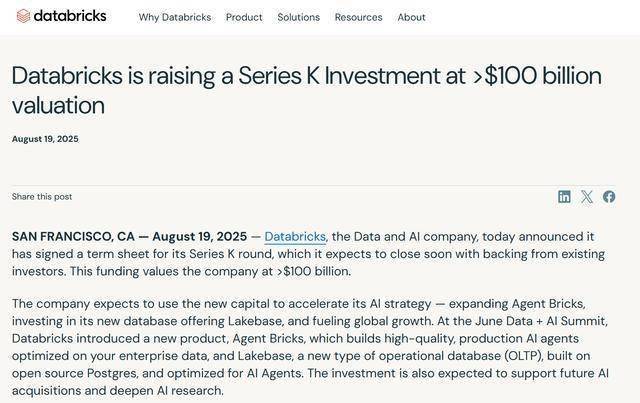Viewport: 640px width, 403px height.
Task: Share post on Facebook icon
Action: pos(609,197)
